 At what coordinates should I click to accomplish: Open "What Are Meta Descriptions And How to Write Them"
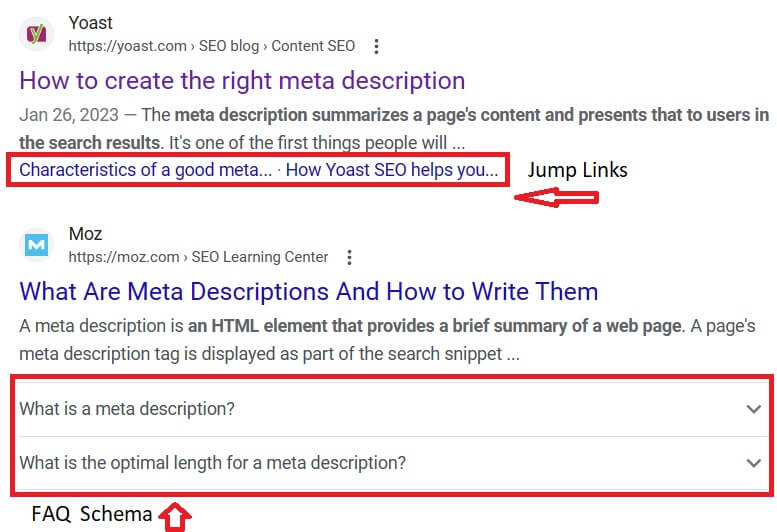click(308, 291)
